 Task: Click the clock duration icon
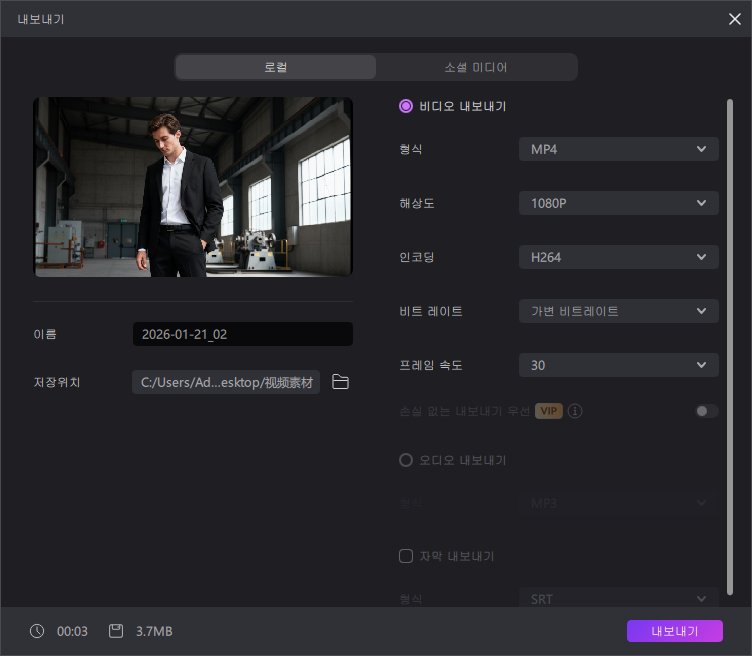click(x=37, y=631)
